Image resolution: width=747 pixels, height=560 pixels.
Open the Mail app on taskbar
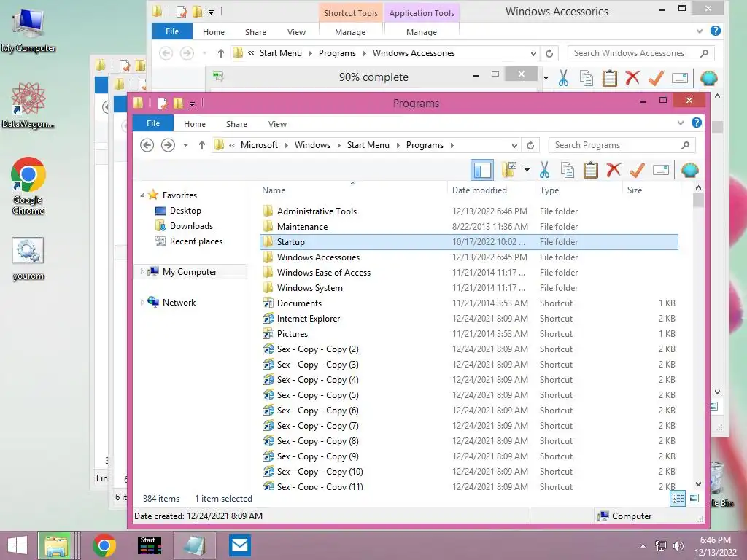(239, 545)
